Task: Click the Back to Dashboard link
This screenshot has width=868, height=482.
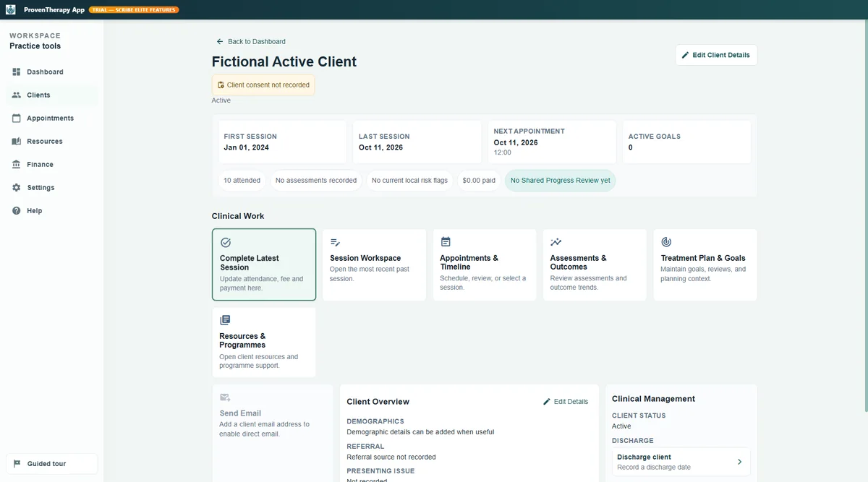Action: tap(251, 41)
